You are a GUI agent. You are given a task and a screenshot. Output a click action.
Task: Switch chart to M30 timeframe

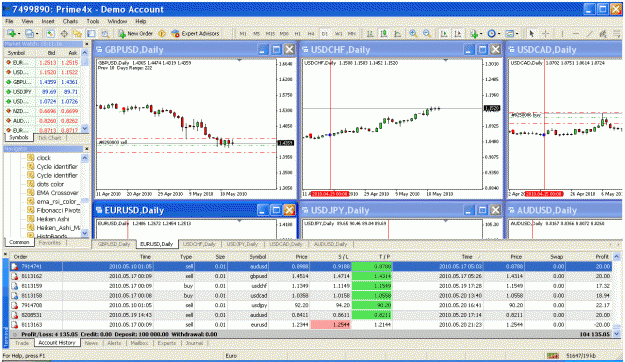click(x=284, y=34)
